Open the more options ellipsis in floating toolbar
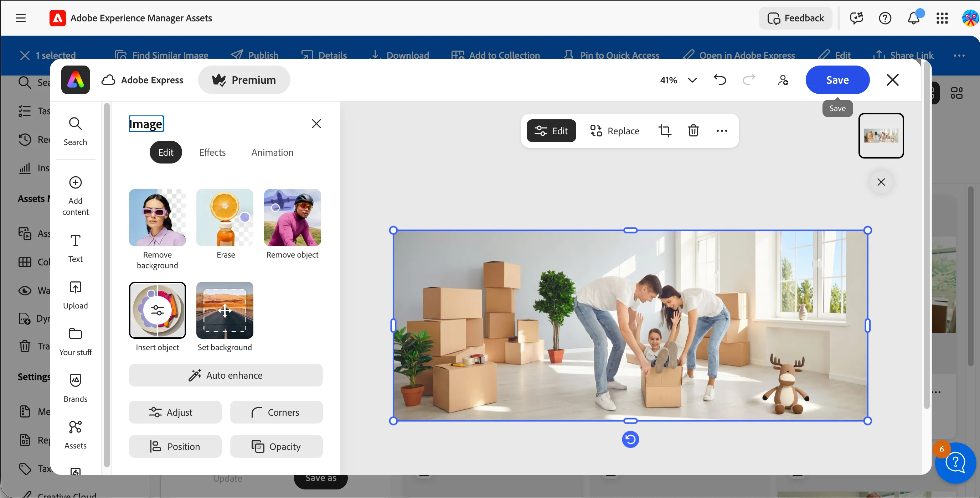The width and height of the screenshot is (980, 498). point(722,131)
